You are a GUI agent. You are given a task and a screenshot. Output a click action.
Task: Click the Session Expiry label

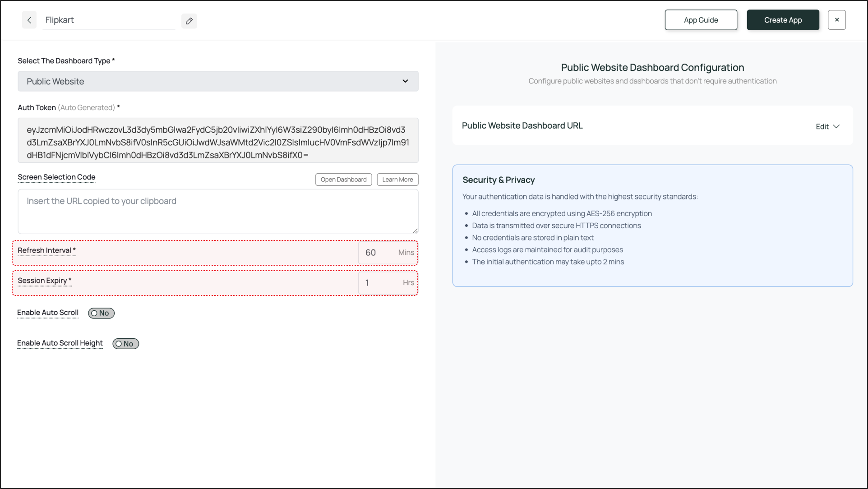tap(42, 281)
